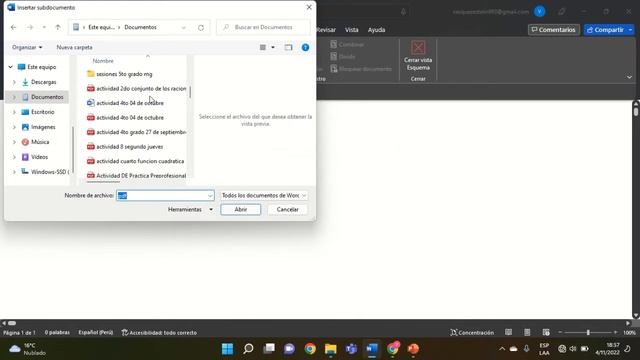Open the file type filter dropdown
The height and width of the screenshot is (360, 640).
[x=264, y=196]
